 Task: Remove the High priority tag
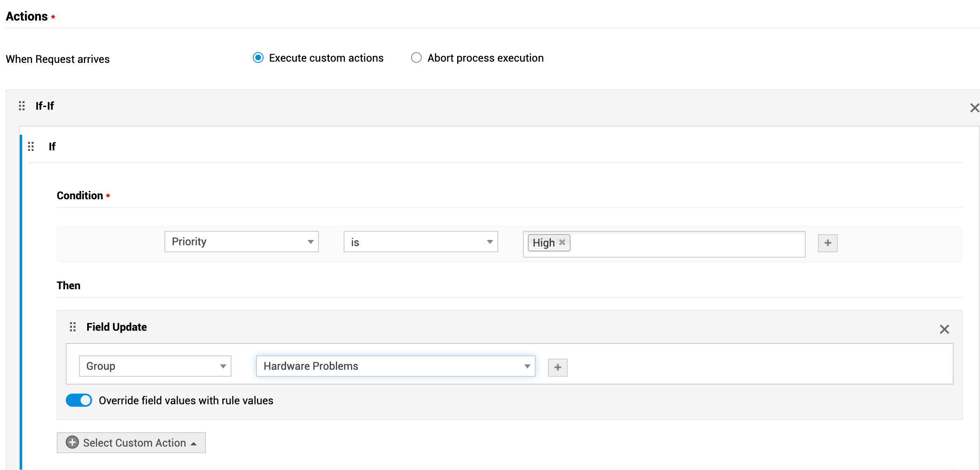[562, 242]
